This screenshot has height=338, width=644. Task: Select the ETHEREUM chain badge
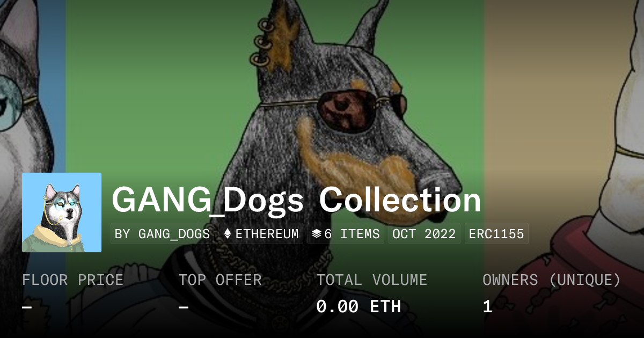click(x=261, y=234)
